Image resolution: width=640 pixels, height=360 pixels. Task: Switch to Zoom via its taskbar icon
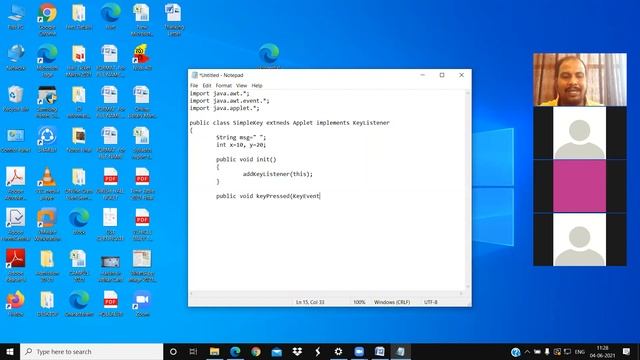click(359, 351)
